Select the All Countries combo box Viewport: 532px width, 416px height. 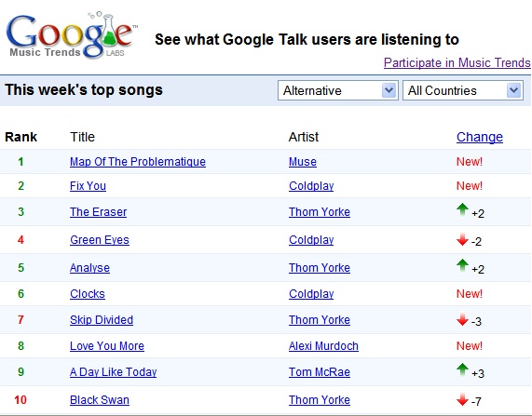coord(463,90)
